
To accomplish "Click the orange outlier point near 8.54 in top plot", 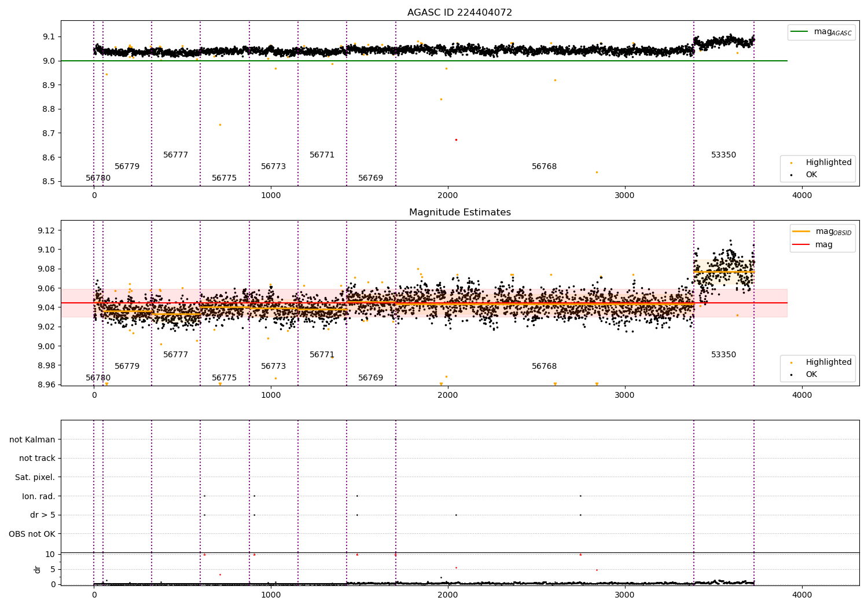I will 597,172.
